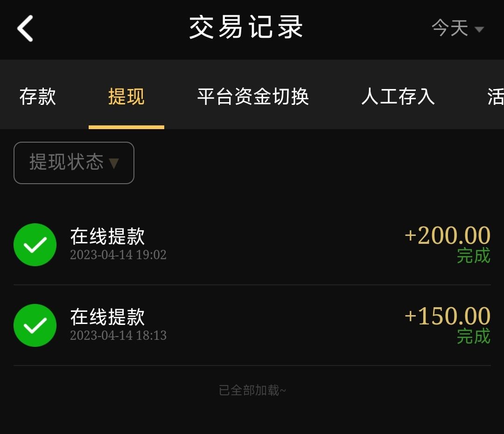This screenshot has height=434, width=504.
Task: Open the 今天 date filter dropdown
Action: click(x=450, y=28)
